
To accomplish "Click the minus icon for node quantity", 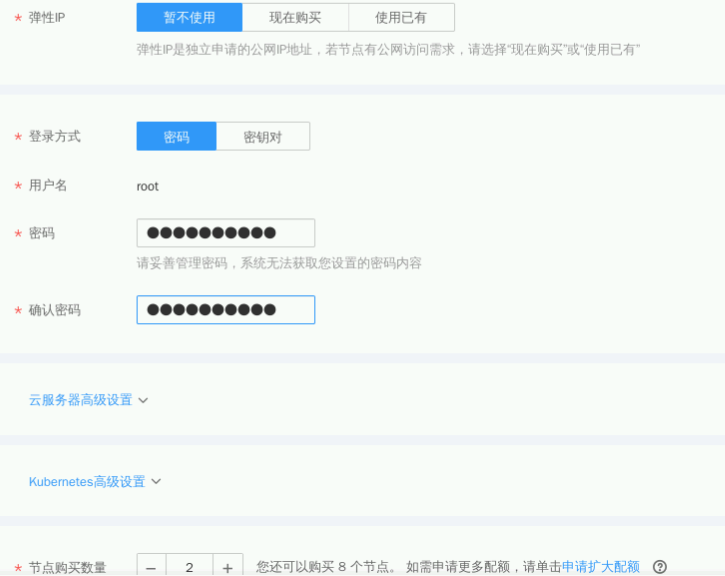I will tap(151, 567).
